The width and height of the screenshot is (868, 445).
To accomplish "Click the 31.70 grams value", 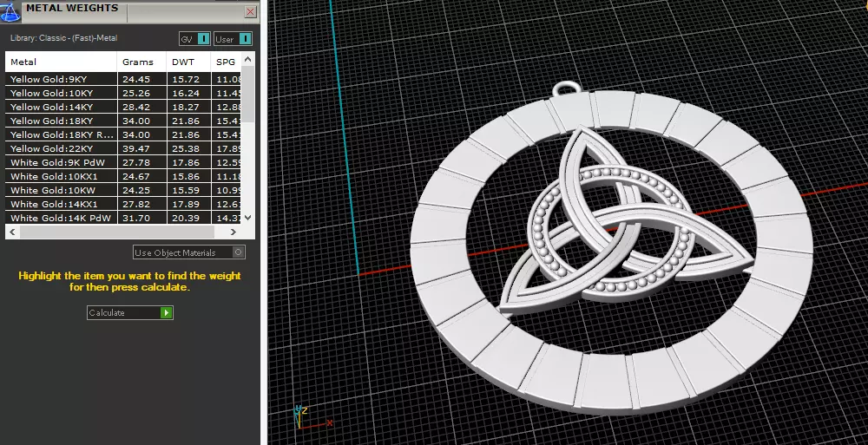I will tap(136, 218).
